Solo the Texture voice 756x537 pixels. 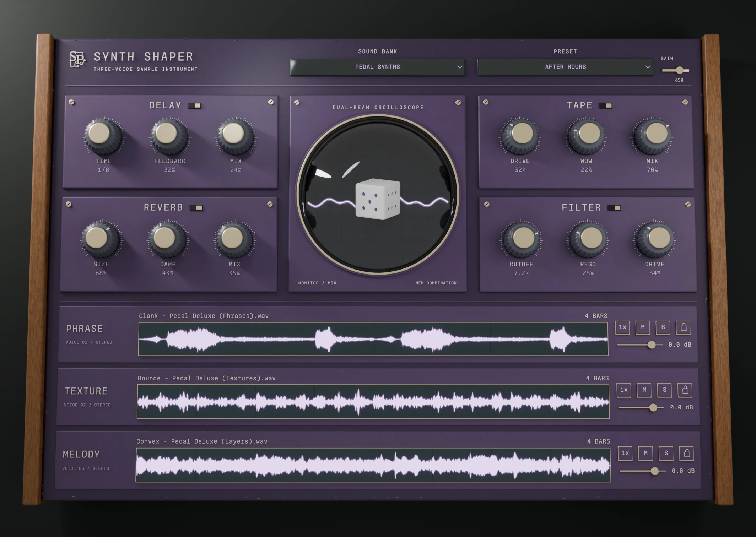[664, 390]
